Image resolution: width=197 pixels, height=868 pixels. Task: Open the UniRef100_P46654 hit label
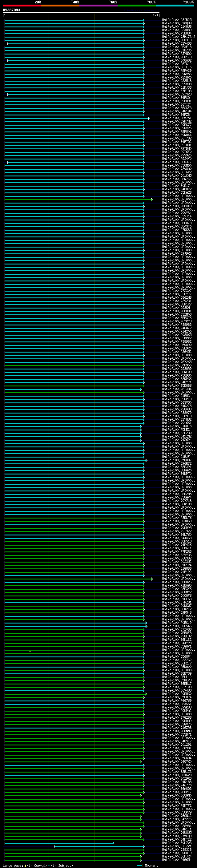[177, 860]
